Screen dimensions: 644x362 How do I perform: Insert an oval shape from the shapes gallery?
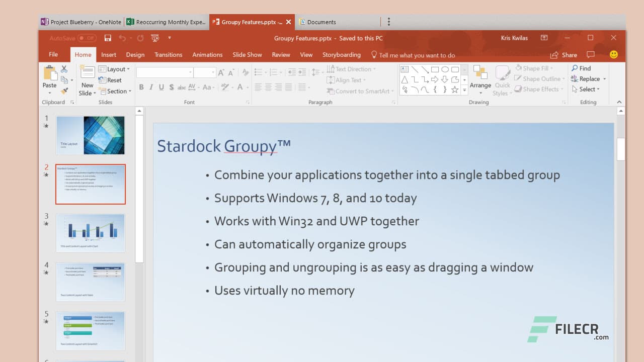pos(445,69)
